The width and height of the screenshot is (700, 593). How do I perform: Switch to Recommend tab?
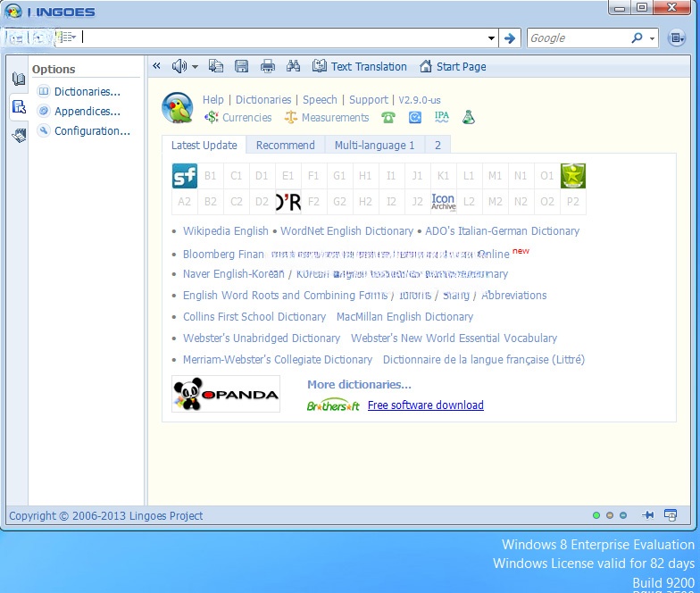286,145
